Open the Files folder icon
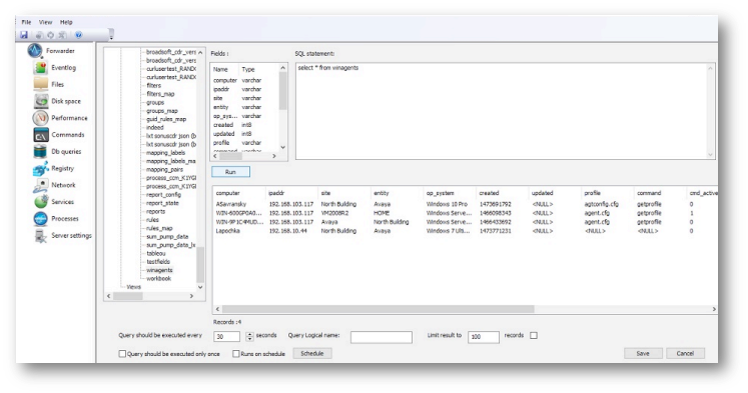 (41, 84)
